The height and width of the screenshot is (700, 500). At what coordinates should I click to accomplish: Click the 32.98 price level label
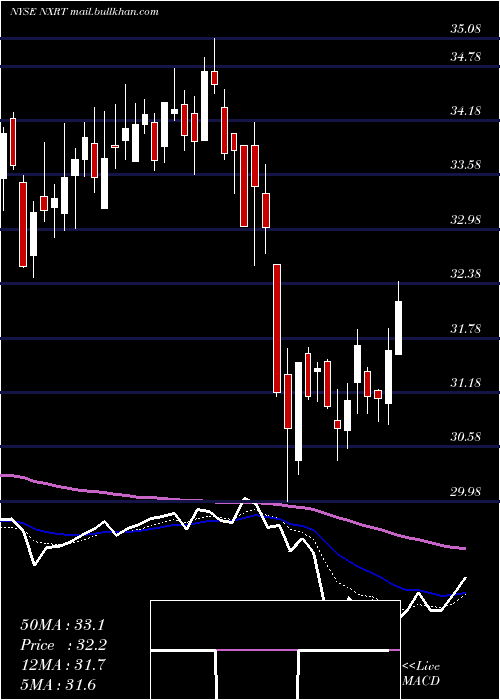point(465,220)
